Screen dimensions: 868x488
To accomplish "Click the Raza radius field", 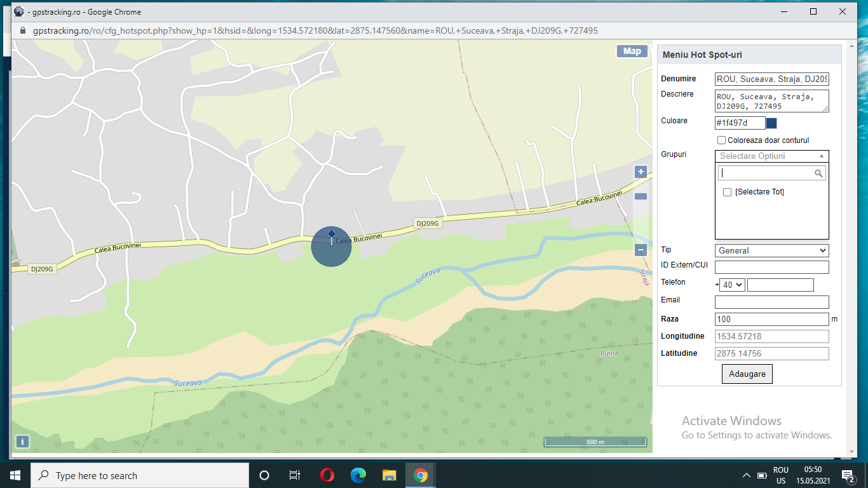I will [772, 319].
